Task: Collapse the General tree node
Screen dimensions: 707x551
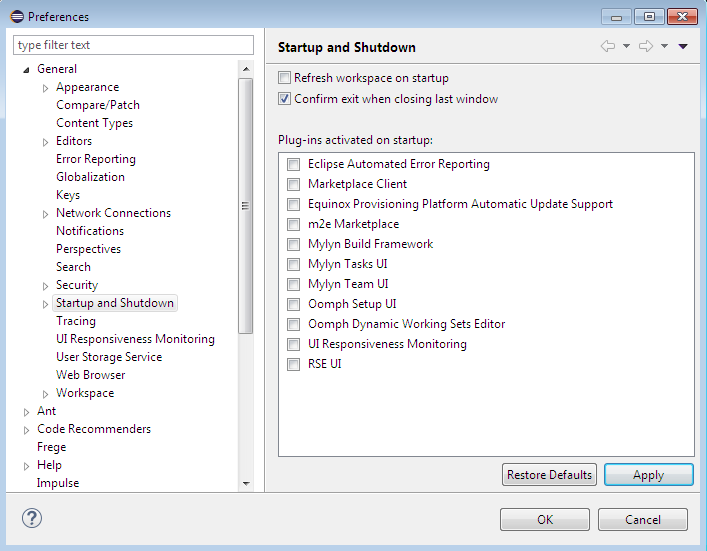Action: [x=27, y=70]
